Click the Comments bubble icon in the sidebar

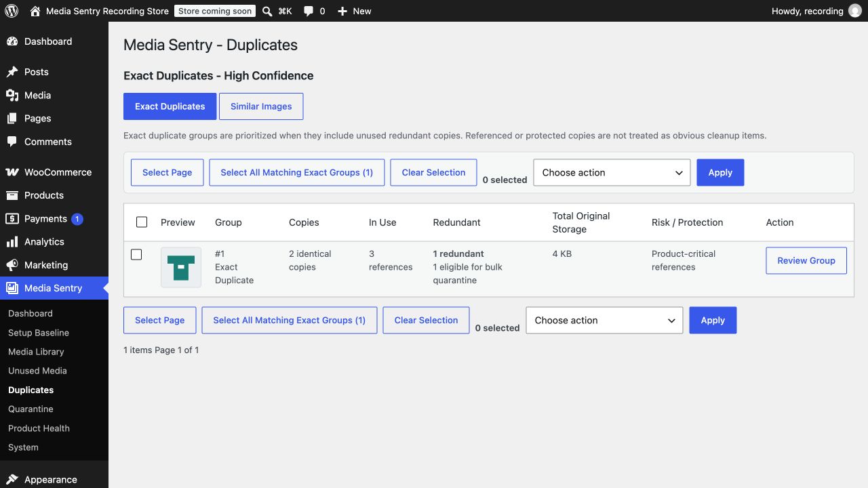coord(12,142)
